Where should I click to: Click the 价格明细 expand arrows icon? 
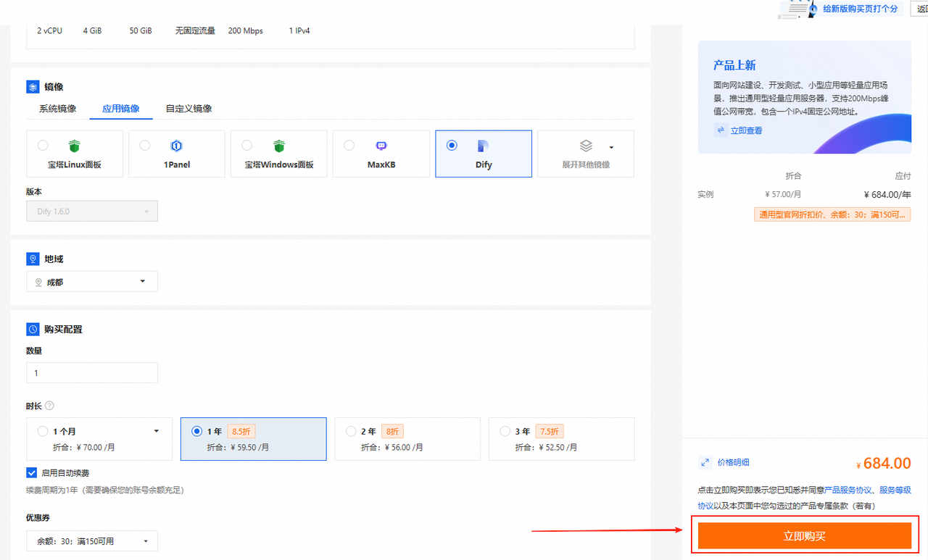tap(703, 462)
